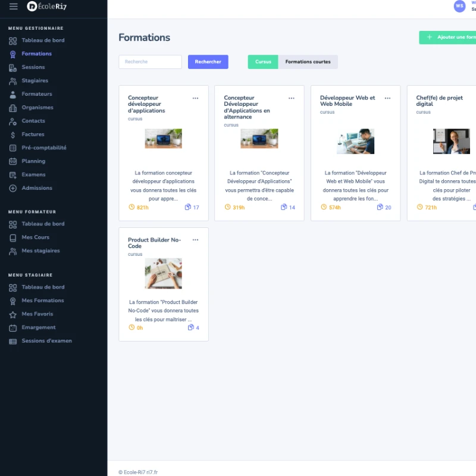Open three-dot menu on Développeur Web card

tap(387, 98)
